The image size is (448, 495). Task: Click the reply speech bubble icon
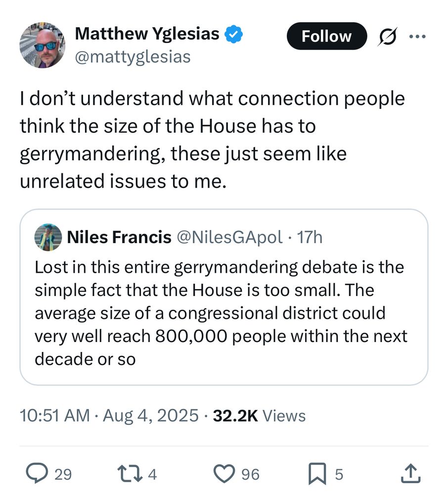(36, 474)
